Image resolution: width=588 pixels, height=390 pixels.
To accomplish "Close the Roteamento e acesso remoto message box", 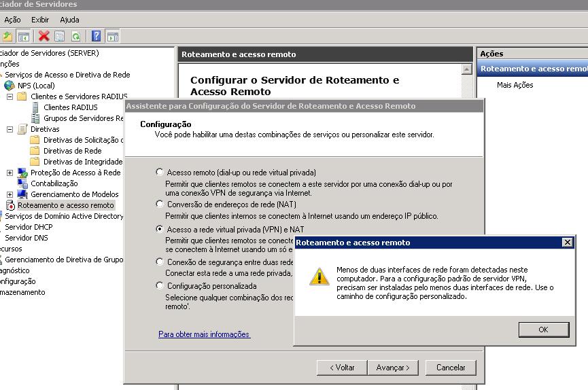I will tap(568, 243).
